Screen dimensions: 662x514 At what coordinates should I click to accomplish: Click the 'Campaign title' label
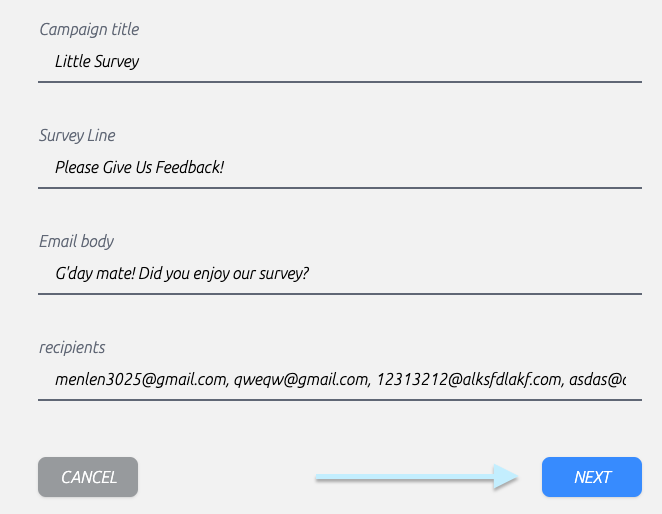tap(89, 30)
